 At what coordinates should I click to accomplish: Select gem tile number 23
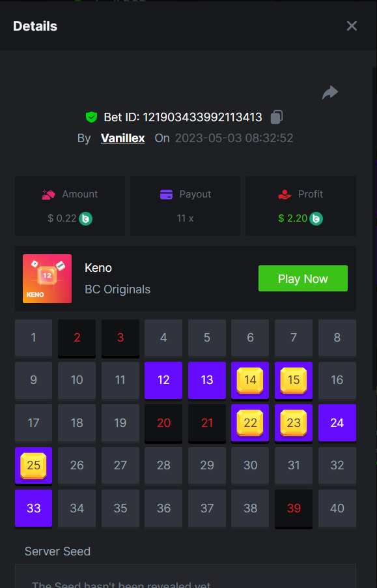(294, 423)
